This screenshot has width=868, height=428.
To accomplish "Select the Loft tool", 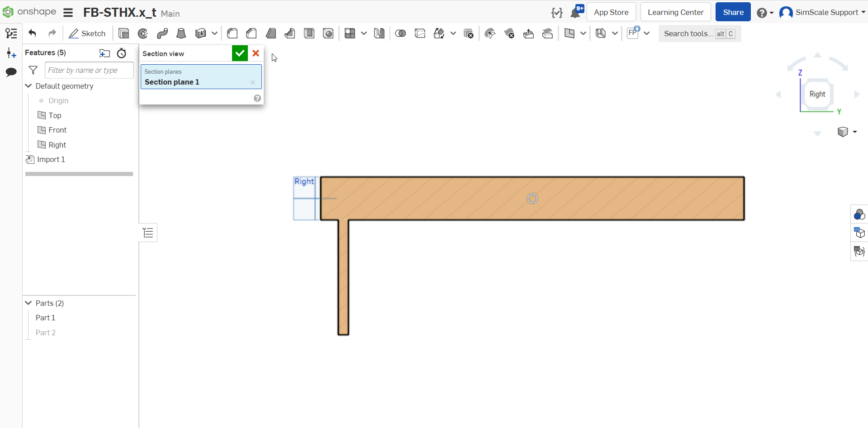I will pos(181,33).
